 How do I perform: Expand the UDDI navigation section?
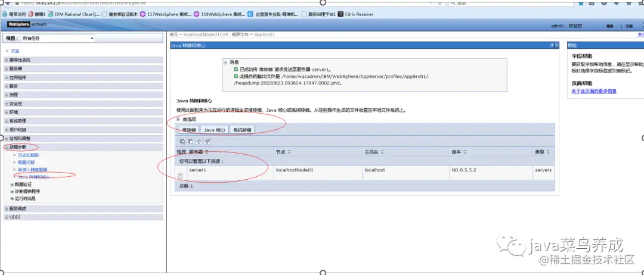point(7,217)
